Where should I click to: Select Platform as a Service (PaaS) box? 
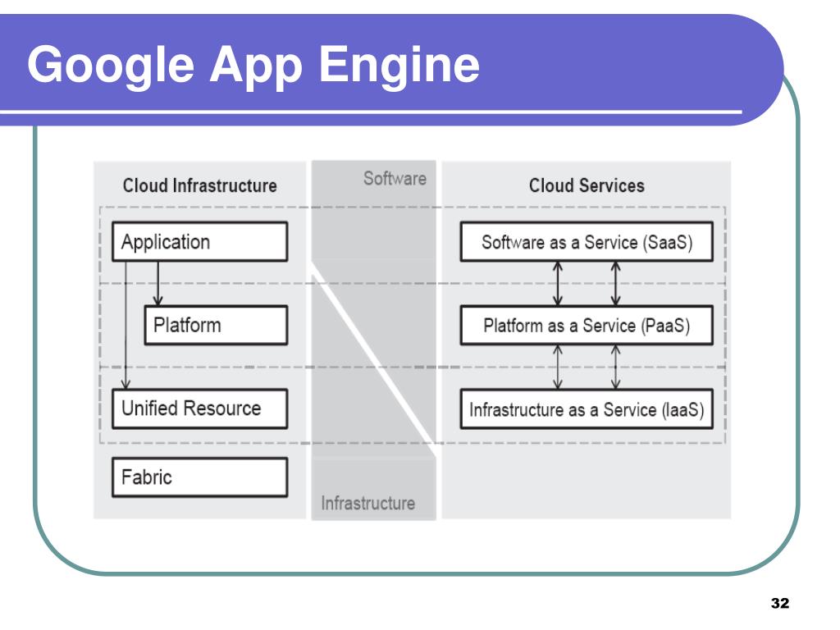[x=587, y=325]
